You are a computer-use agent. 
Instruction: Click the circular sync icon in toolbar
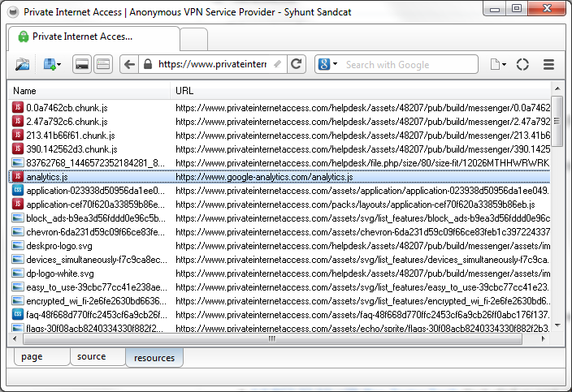coord(522,64)
